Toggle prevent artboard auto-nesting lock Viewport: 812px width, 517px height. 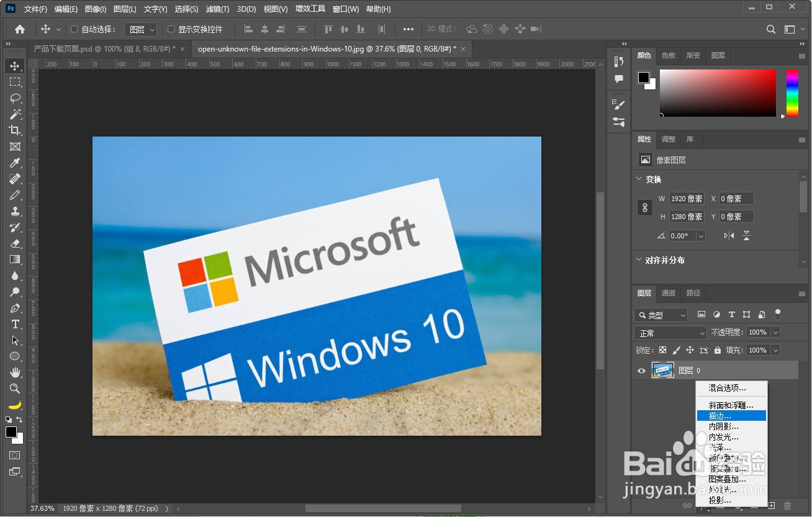pos(704,350)
